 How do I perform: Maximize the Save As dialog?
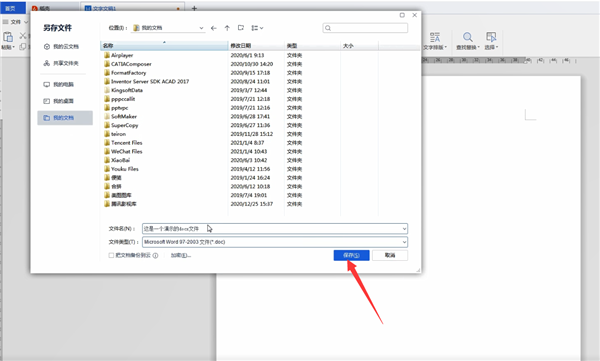(402, 15)
